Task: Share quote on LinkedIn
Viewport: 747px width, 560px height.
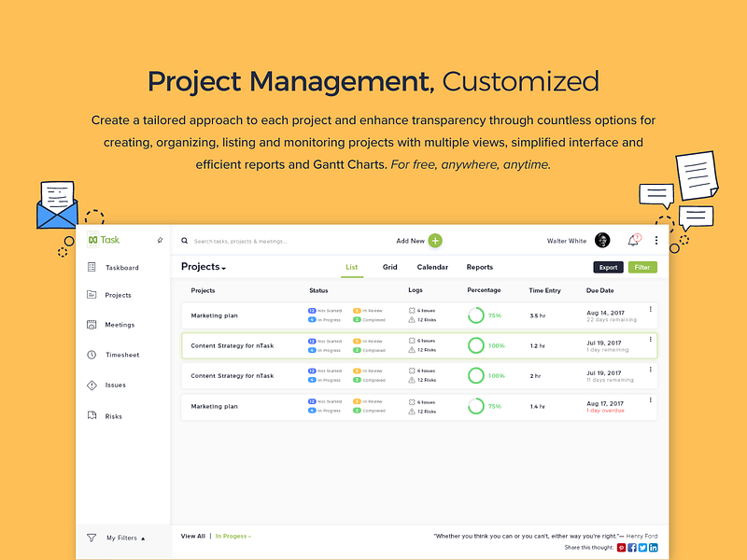Action: (x=653, y=548)
